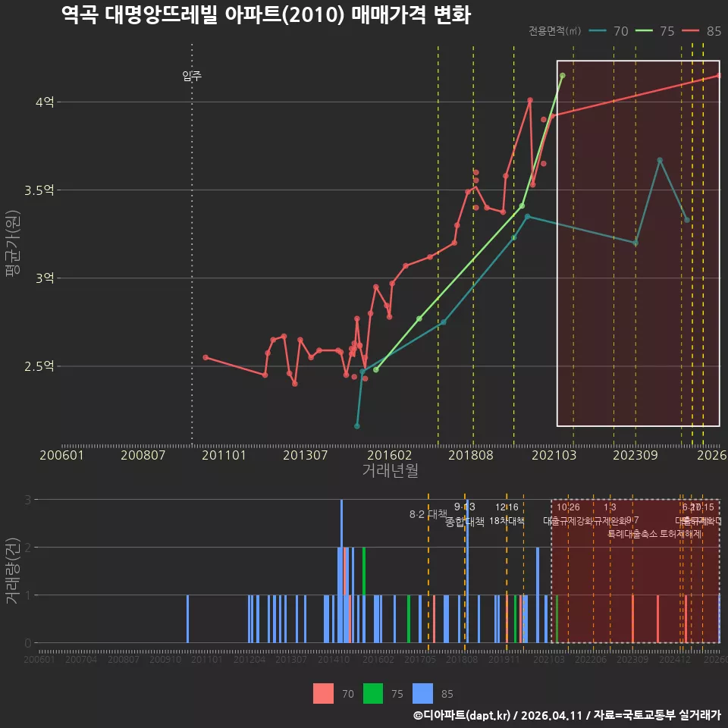The image size is (728, 728).
Task: Toggle the 70 line legend entry
Action: tap(609, 31)
